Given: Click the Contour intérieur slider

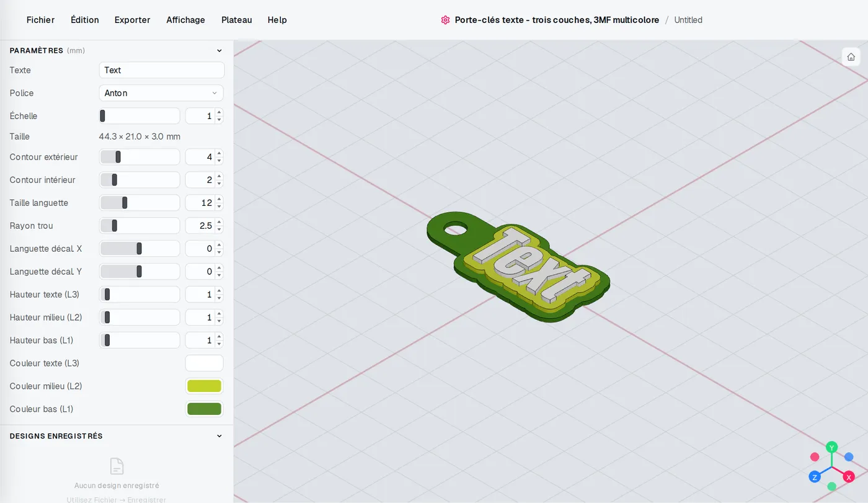Looking at the screenshot, I should [x=139, y=180].
